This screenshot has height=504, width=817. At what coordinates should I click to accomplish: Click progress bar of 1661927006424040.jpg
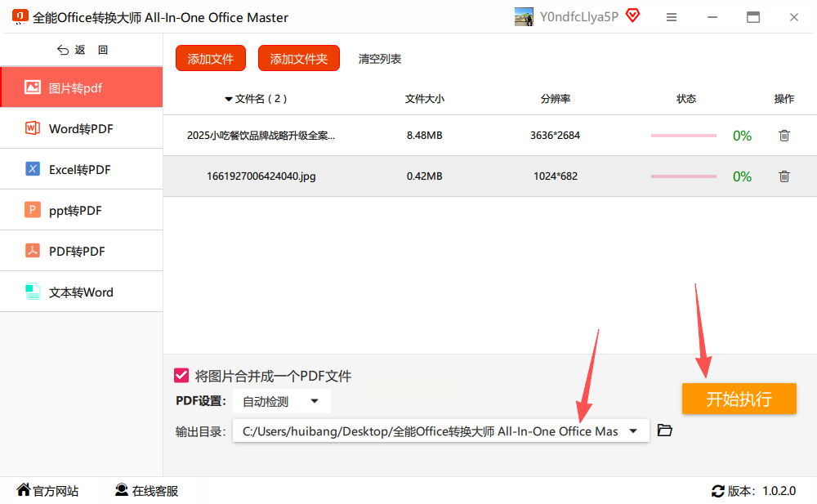pos(684,176)
